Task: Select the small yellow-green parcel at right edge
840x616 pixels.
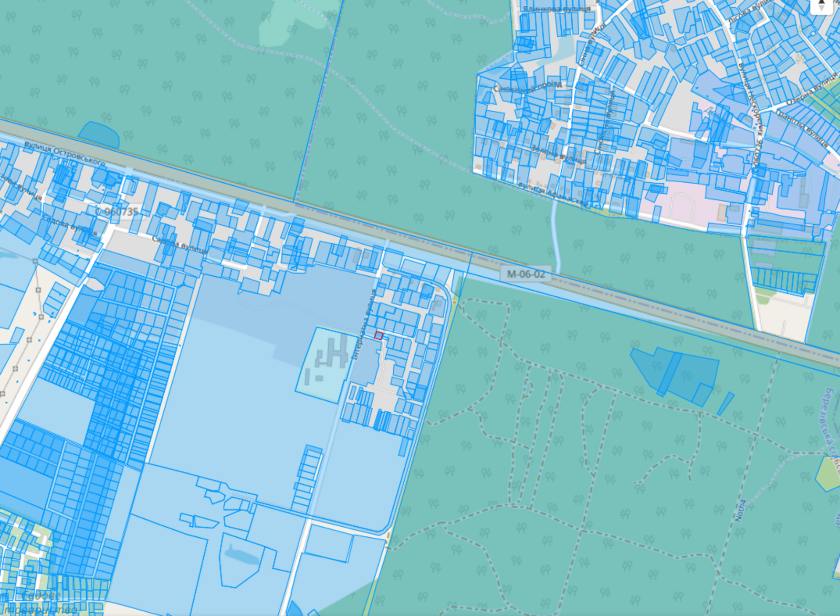Action: (x=828, y=473)
